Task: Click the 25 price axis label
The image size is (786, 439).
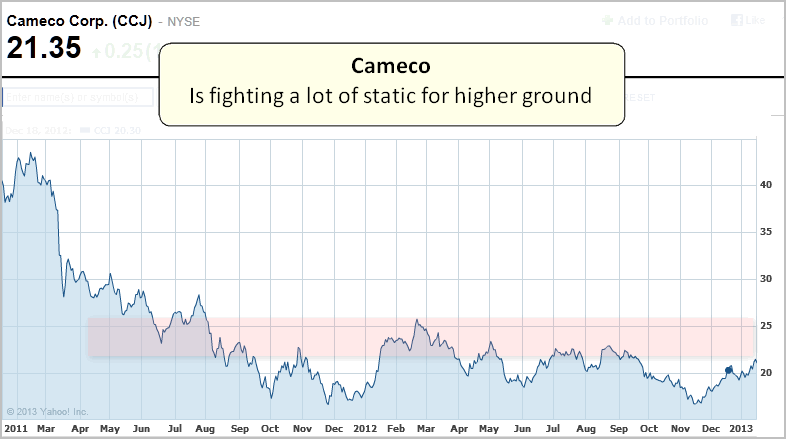Action: [x=766, y=326]
